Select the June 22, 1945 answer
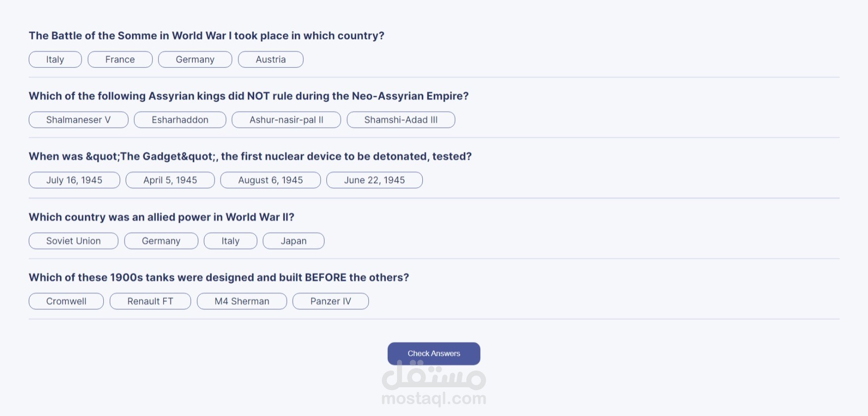868x416 pixels. coord(374,180)
